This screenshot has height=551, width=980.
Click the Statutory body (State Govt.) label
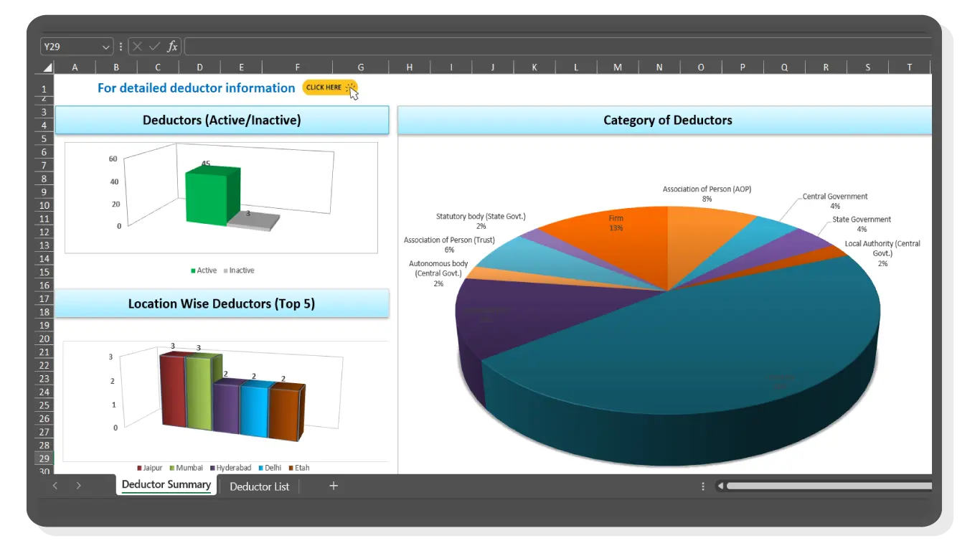[481, 220]
